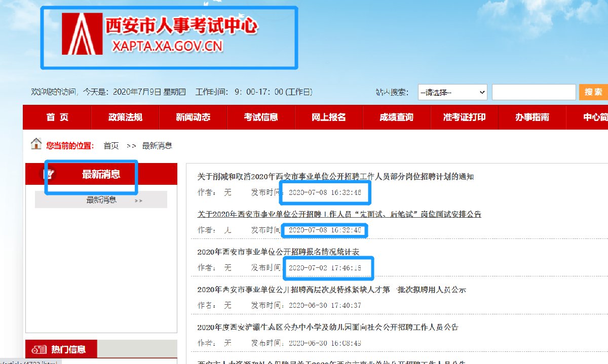Select the 准考证打印 menu item
This screenshot has width=608, height=364.
tap(464, 117)
